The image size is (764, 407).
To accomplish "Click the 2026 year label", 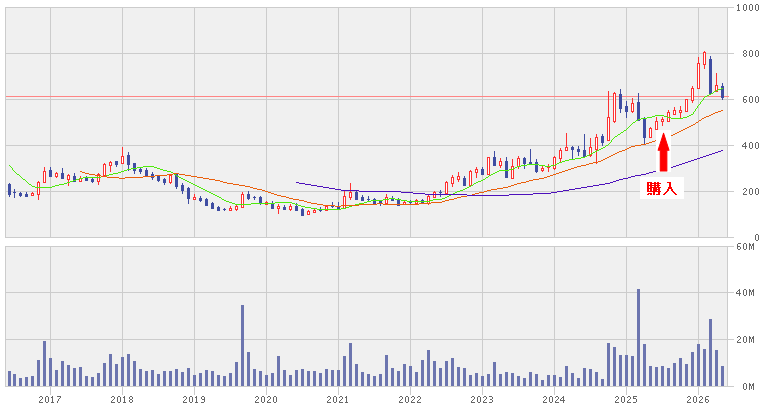I will pyautogui.click(x=698, y=400).
